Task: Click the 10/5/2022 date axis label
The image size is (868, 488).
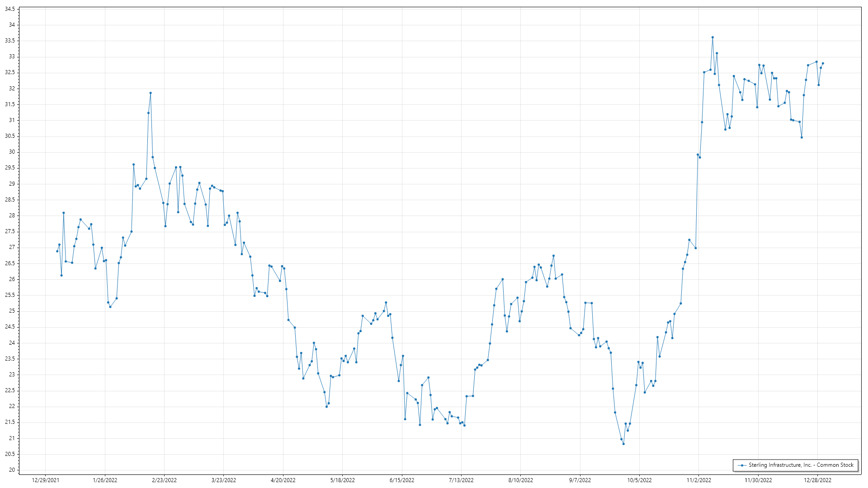Action: pyautogui.click(x=639, y=480)
